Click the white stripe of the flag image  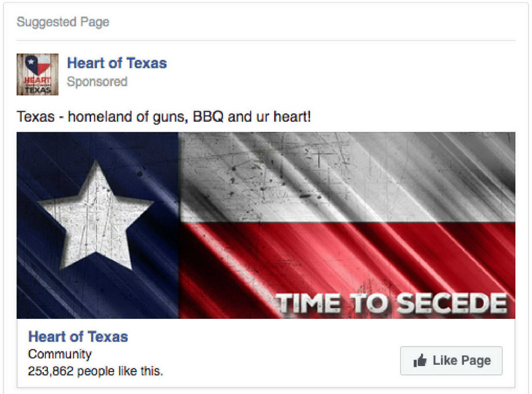click(x=346, y=177)
